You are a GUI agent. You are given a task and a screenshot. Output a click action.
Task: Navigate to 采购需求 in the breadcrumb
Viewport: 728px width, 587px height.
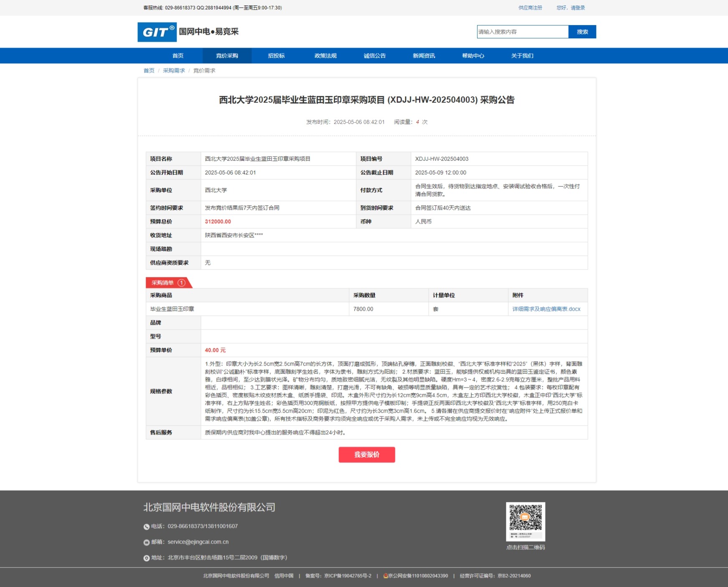click(x=174, y=71)
